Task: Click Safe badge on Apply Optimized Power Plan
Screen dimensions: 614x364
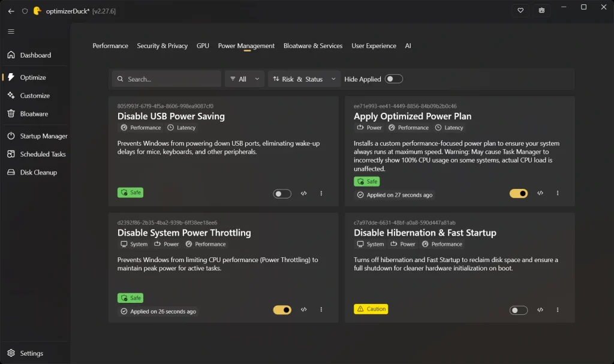Action: 367,182
